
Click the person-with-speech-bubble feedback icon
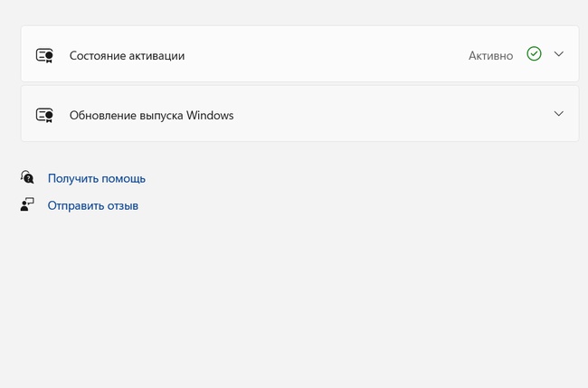pos(27,204)
